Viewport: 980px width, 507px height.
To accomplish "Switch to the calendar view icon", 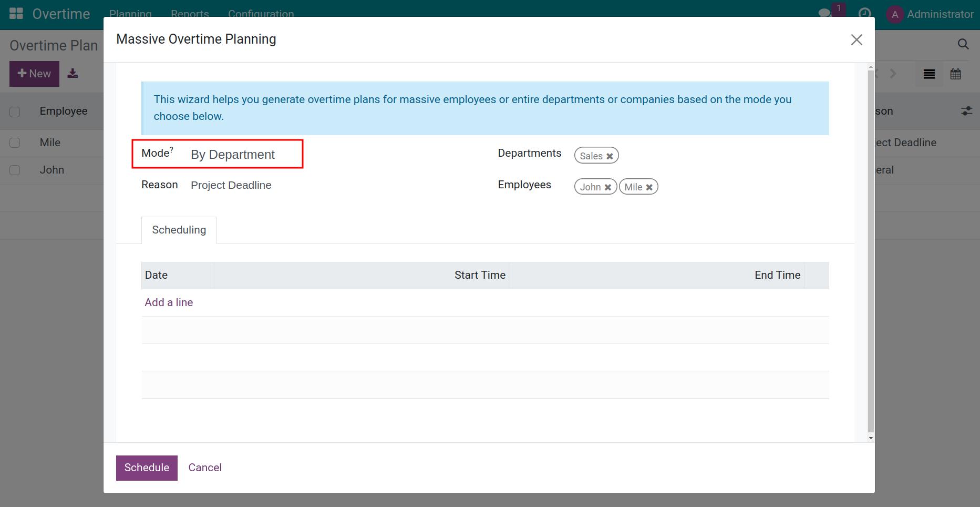I will coord(955,74).
